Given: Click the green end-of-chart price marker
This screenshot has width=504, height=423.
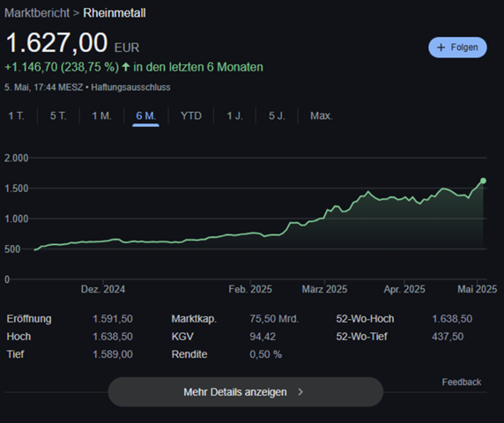Looking at the screenshot, I should click(x=483, y=181).
